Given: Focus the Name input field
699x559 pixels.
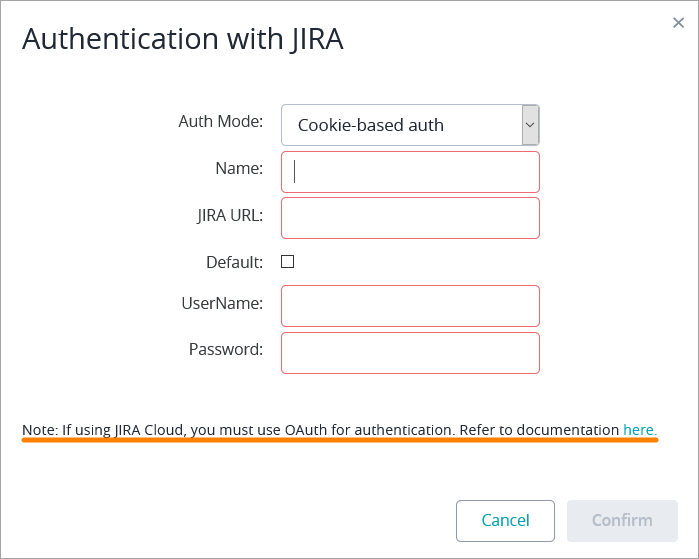Looking at the screenshot, I should click(410, 172).
